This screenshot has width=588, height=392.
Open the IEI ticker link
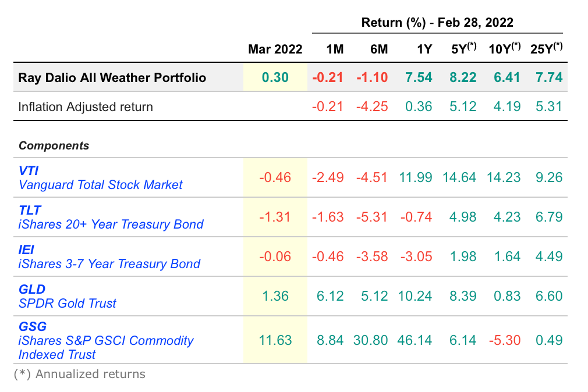26,250
